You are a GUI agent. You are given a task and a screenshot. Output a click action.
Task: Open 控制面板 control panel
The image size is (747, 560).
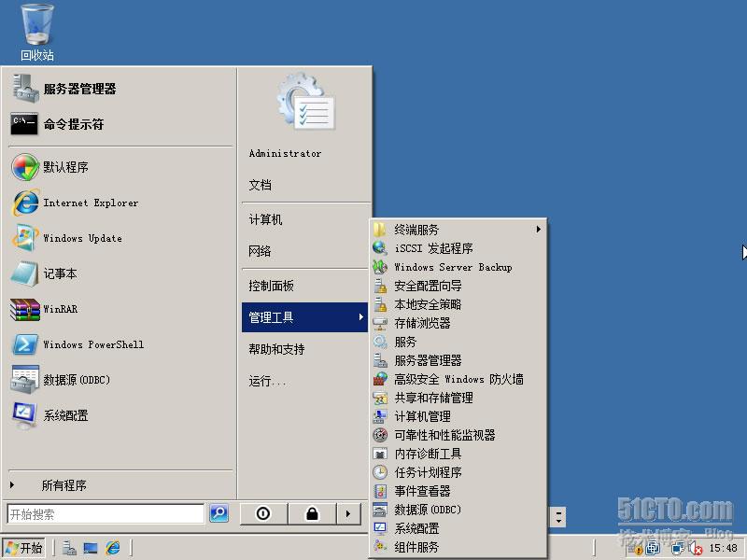(271, 286)
